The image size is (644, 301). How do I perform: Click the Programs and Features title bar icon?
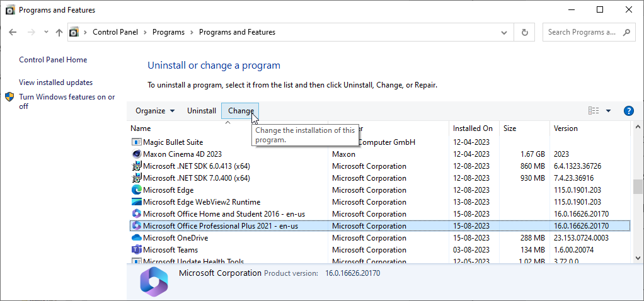(x=10, y=10)
